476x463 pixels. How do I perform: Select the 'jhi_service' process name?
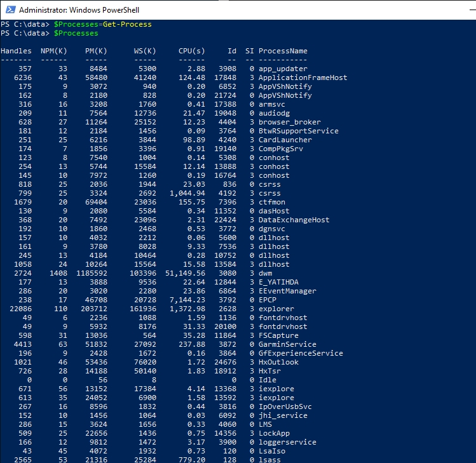click(283, 415)
